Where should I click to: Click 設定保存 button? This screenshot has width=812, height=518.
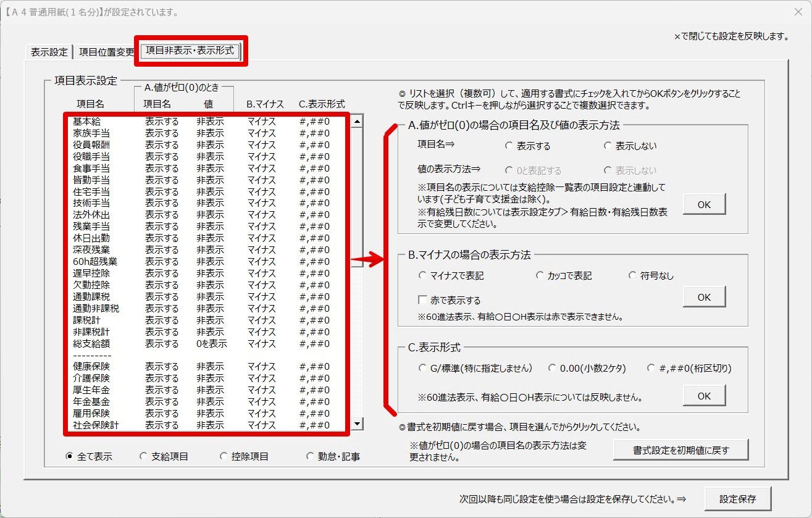click(x=737, y=498)
